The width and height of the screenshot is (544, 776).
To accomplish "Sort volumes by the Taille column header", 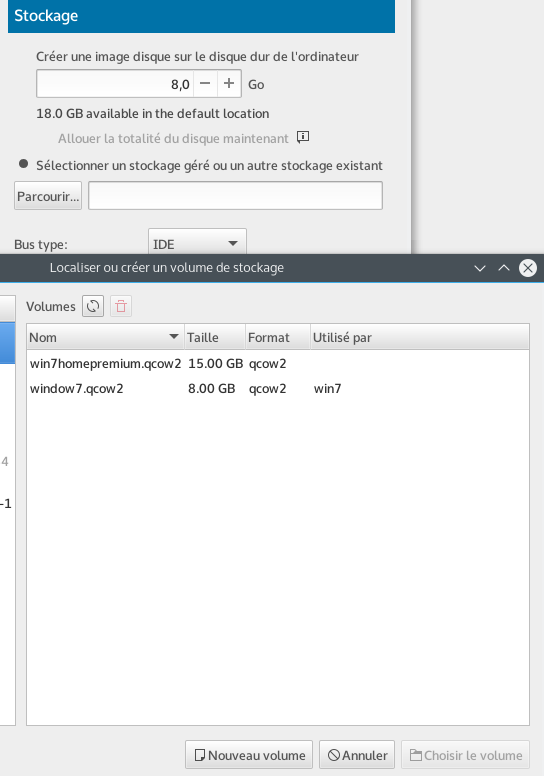I will [215, 337].
